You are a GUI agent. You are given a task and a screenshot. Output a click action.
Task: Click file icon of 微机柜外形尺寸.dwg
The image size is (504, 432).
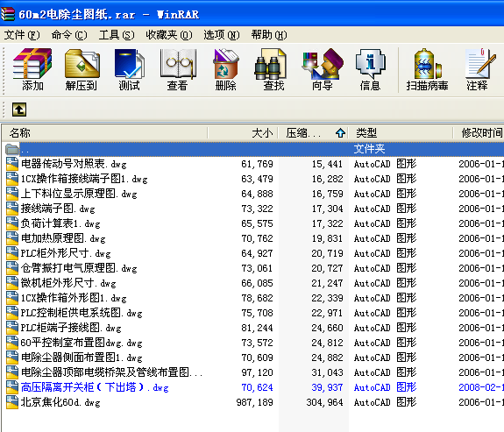[12, 283]
